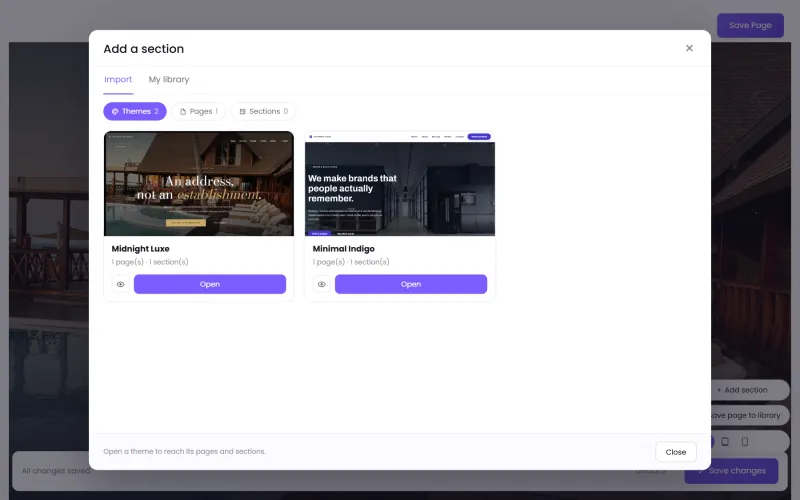Select the tablet device preview icon
The width and height of the screenshot is (800, 500).
tap(724, 442)
